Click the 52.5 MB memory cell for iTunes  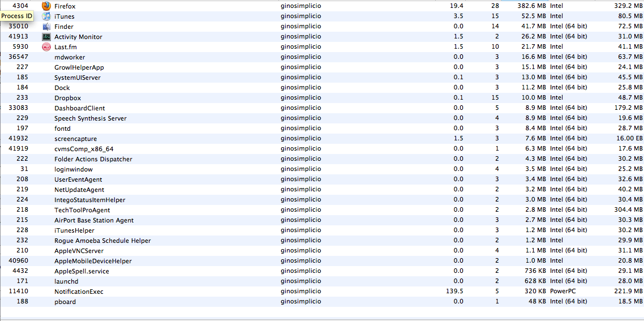coord(534,16)
